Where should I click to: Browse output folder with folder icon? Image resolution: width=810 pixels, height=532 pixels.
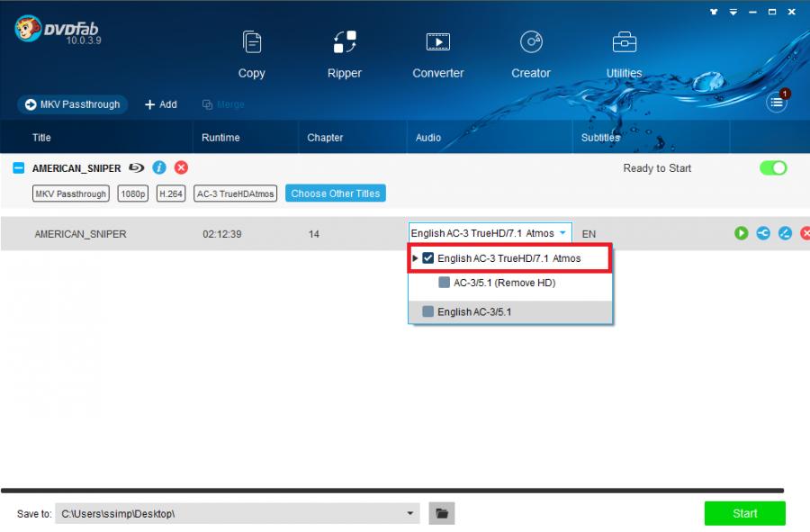pos(442,513)
